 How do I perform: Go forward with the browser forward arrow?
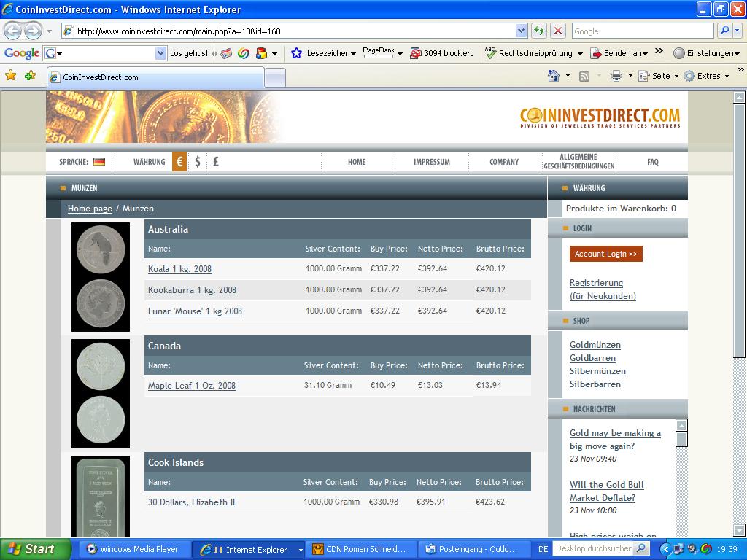(x=32, y=31)
